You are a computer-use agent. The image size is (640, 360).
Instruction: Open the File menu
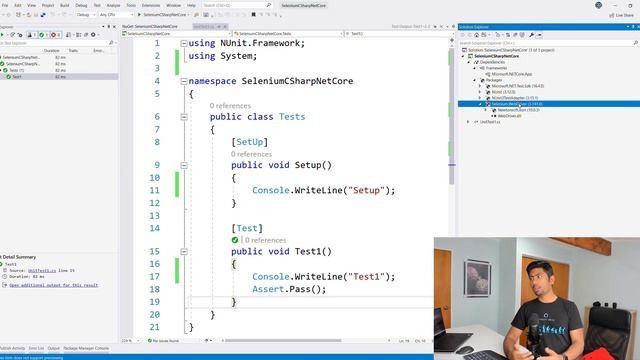(x=5, y=5)
